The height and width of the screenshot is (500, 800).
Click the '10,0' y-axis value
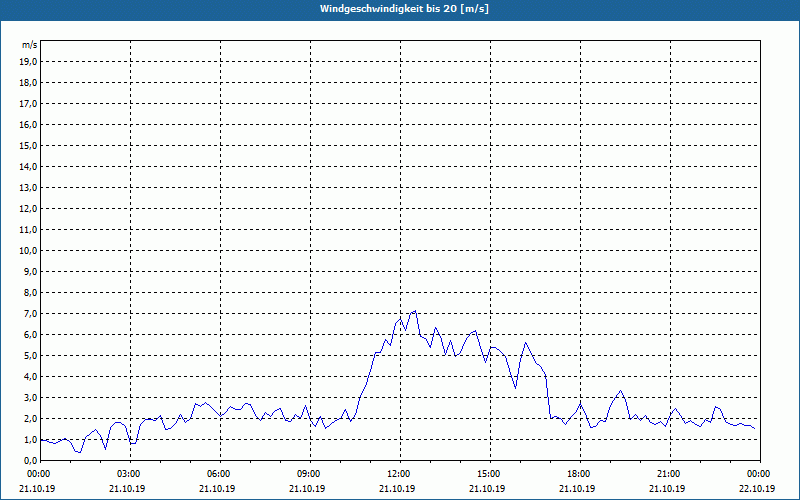[28, 251]
